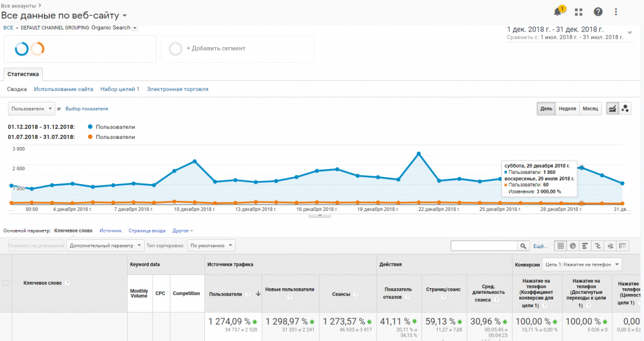Open the three-dot more options menu
The width and height of the screenshot is (644, 341).
click(616, 12)
